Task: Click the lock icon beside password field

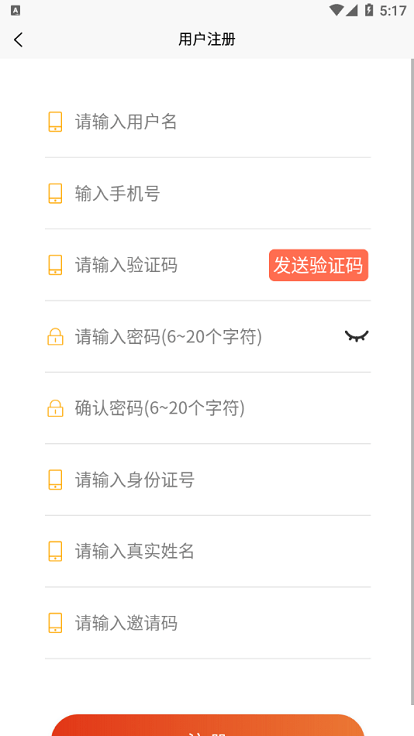Action: tap(55, 337)
